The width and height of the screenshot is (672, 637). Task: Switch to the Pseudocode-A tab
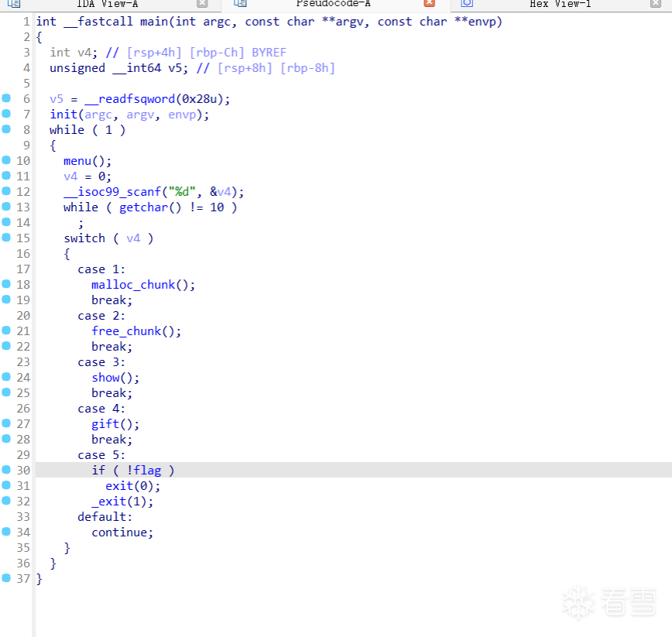coord(333,4)
